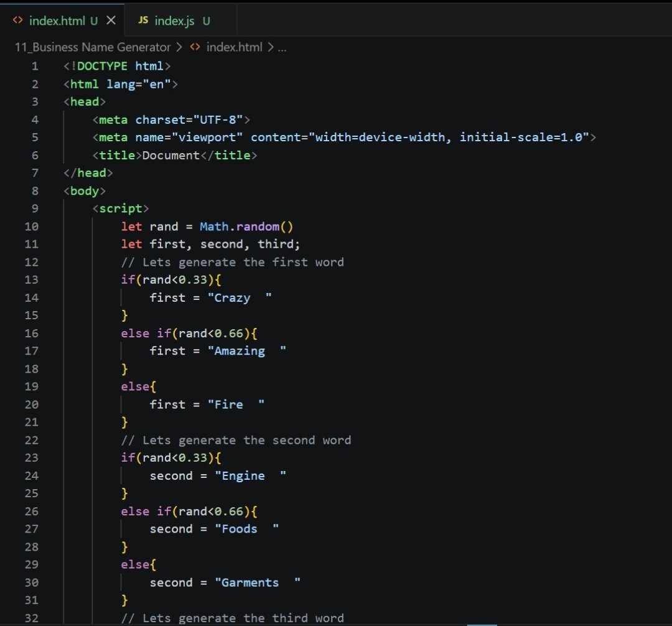Click the string "Engine" on line 24
Image resolution: width=672 pixels, height=626 pixels.
pyautogui.click(x=250, y=475)
